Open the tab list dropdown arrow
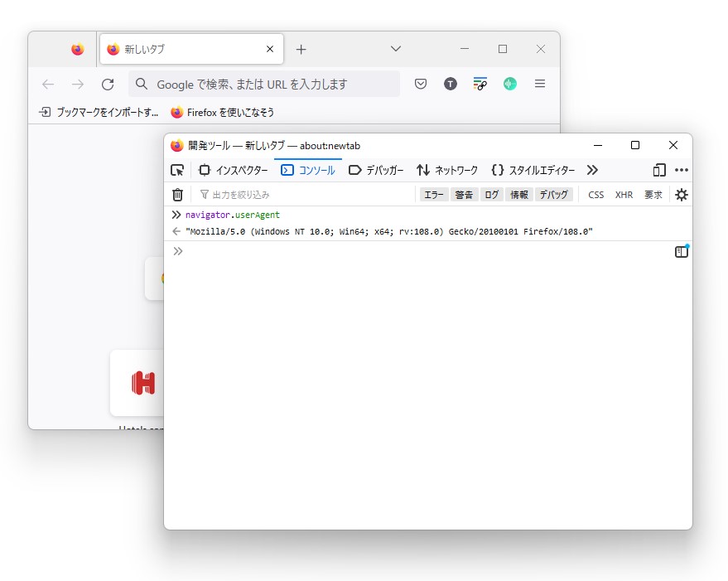 click(x=395, y=49)
